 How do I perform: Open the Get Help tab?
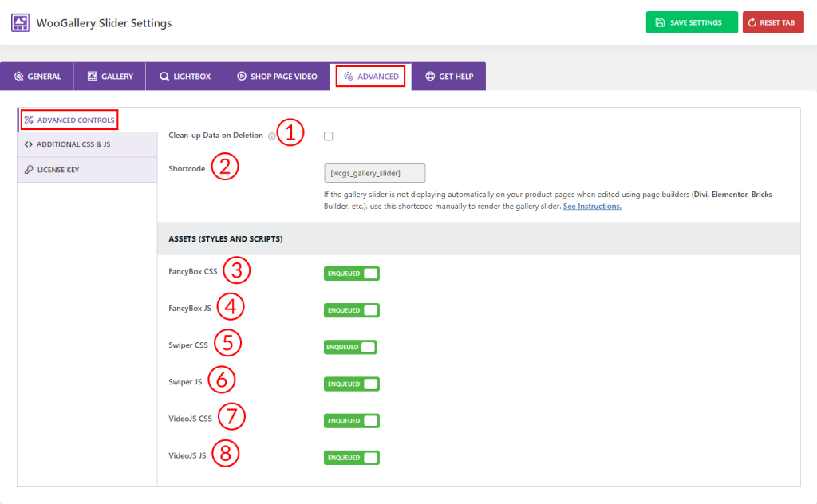pyautogui.click(x=448, y=76)
